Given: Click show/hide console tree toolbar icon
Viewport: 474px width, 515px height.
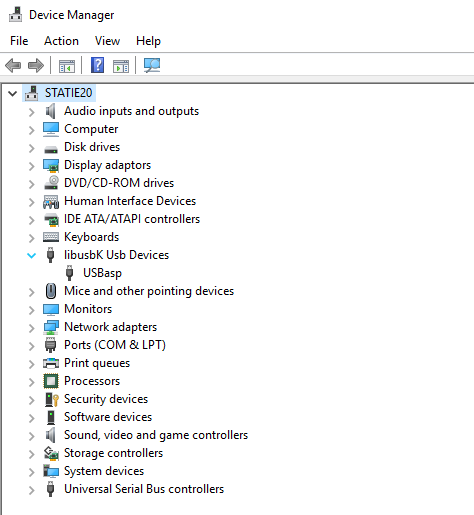Looking at the screenshot, I should point(67,66).
